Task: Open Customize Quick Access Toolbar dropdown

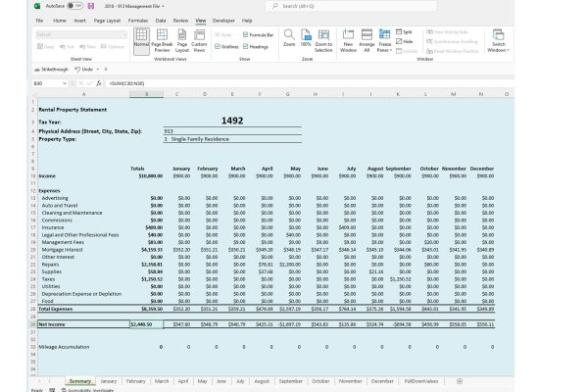Action: [x=106, y=70]
